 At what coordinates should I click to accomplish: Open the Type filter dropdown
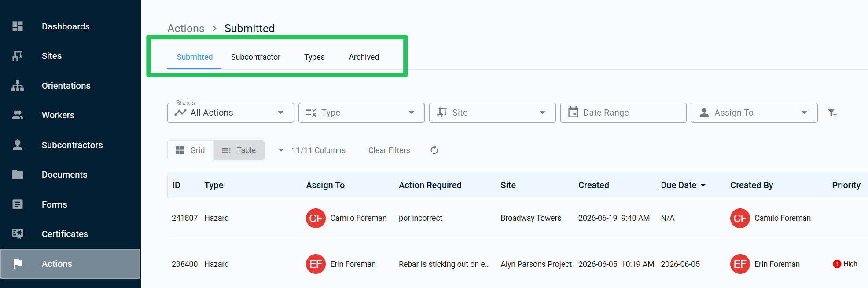(x=361, y=113)
